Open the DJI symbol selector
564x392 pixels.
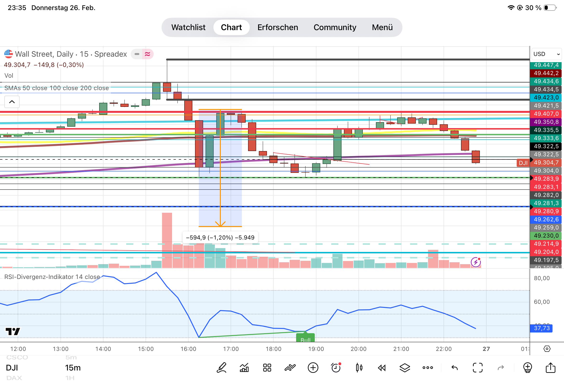(12, 368)
